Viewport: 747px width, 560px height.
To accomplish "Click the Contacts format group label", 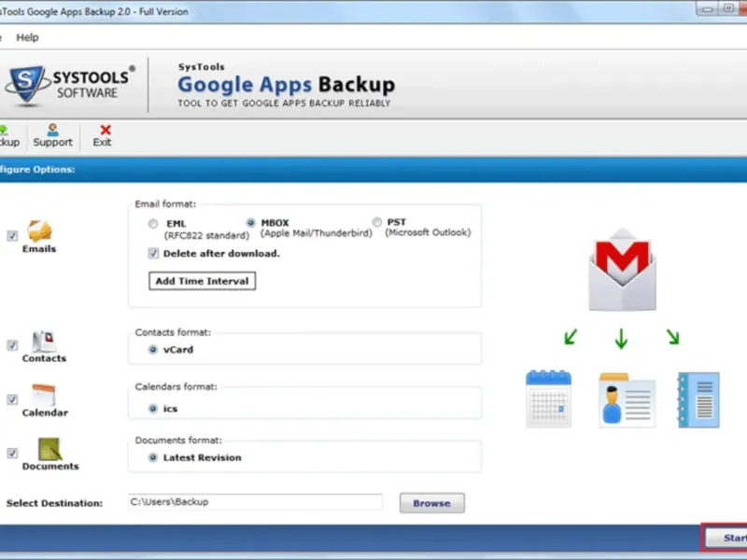I will click(173, 332).
